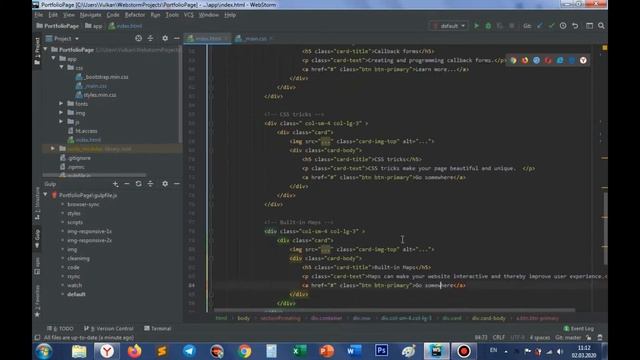Toggle the Project side tool window tab

(37, 51)
